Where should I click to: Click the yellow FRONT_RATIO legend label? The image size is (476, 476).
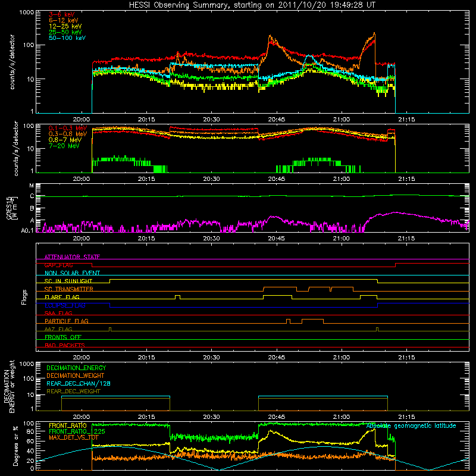tap(68, 425)
